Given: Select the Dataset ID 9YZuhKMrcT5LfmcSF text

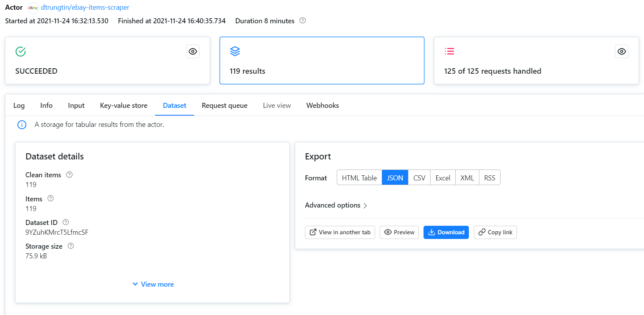Looking at the screenshot, I should [57, 232].
